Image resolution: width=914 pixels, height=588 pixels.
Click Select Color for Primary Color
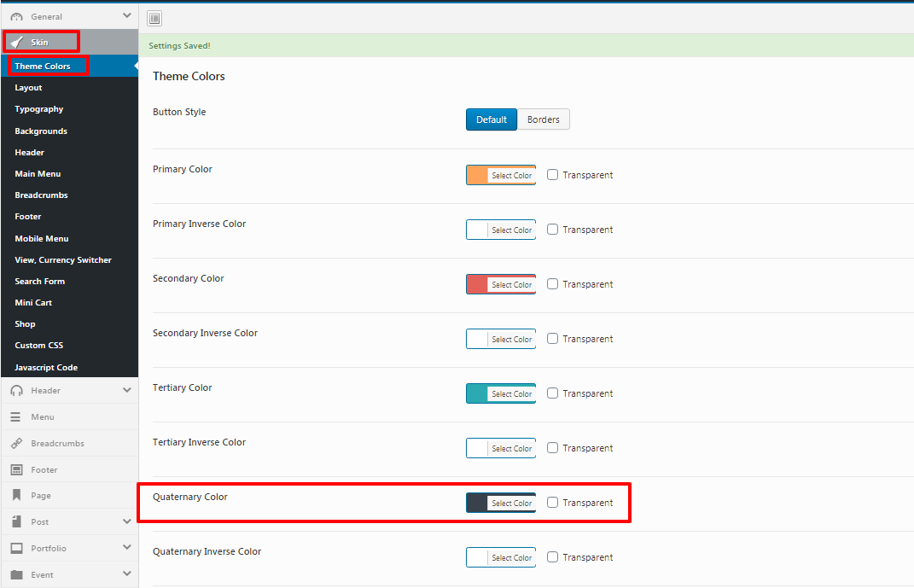511,176
